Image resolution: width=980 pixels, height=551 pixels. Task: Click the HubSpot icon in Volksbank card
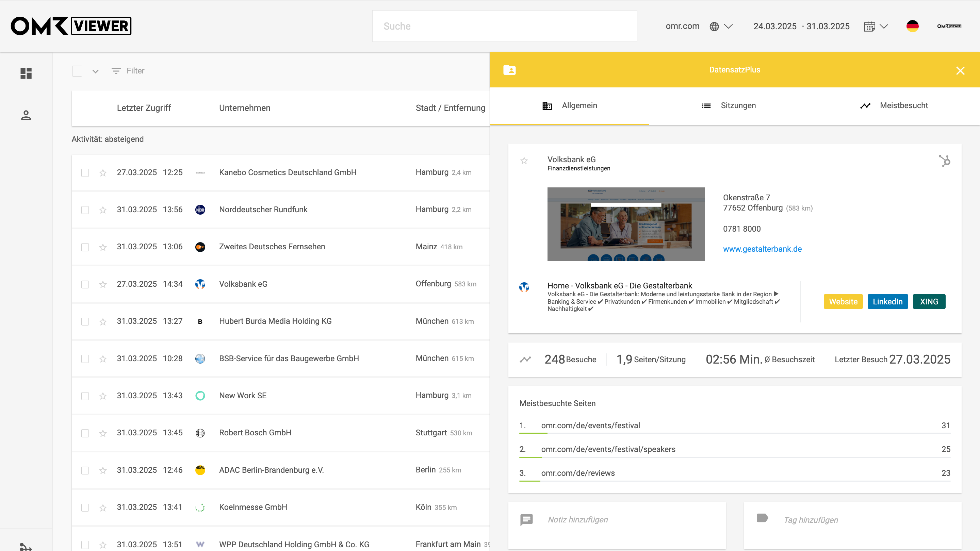[x=944, y=161]
